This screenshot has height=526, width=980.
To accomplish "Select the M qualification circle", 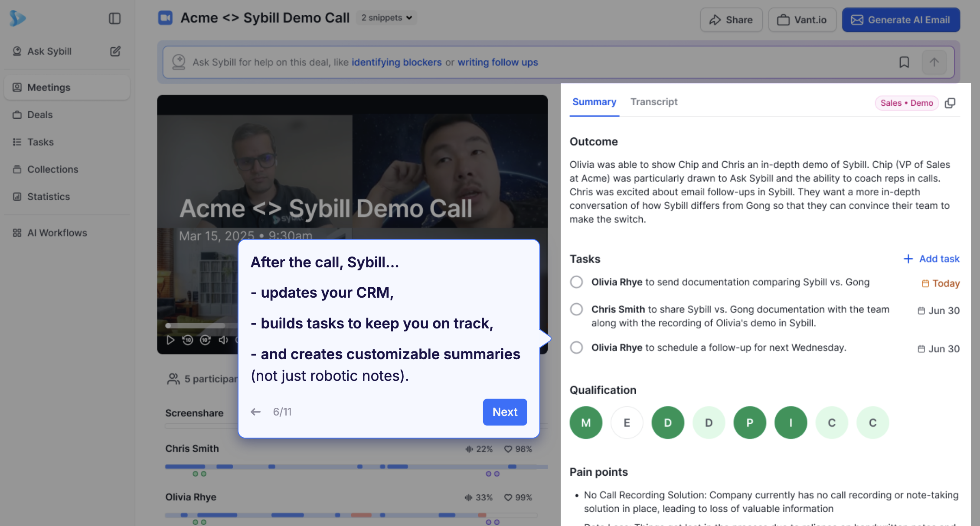I will tap(585, 422).
